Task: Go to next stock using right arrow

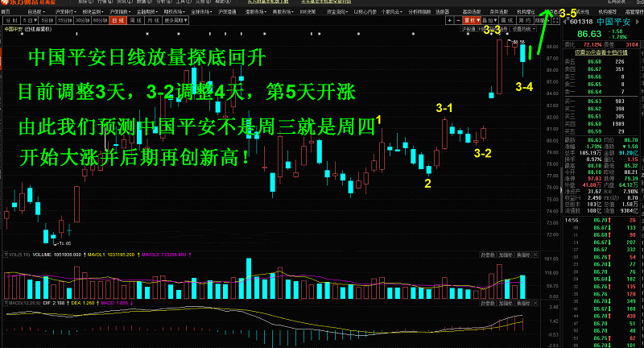Action: click(638, 22)
